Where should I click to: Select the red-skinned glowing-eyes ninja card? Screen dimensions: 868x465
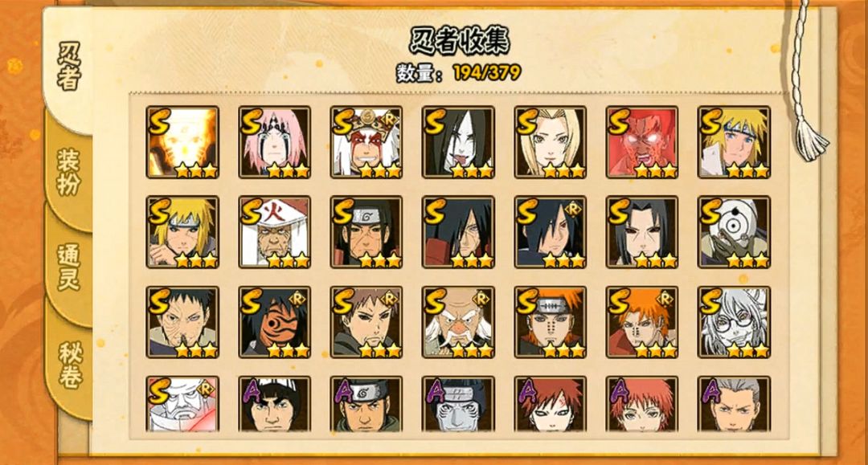pyautogui.click(x=642, y=142)
